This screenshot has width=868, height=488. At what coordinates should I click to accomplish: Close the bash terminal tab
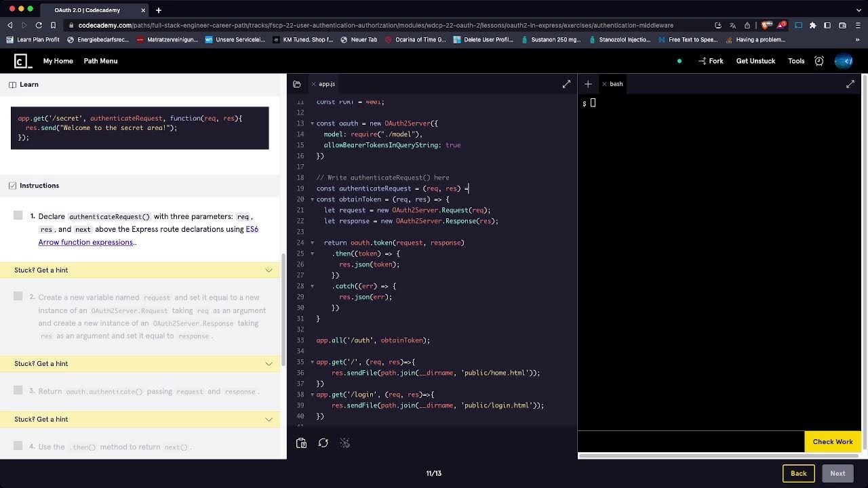(604, 84)
